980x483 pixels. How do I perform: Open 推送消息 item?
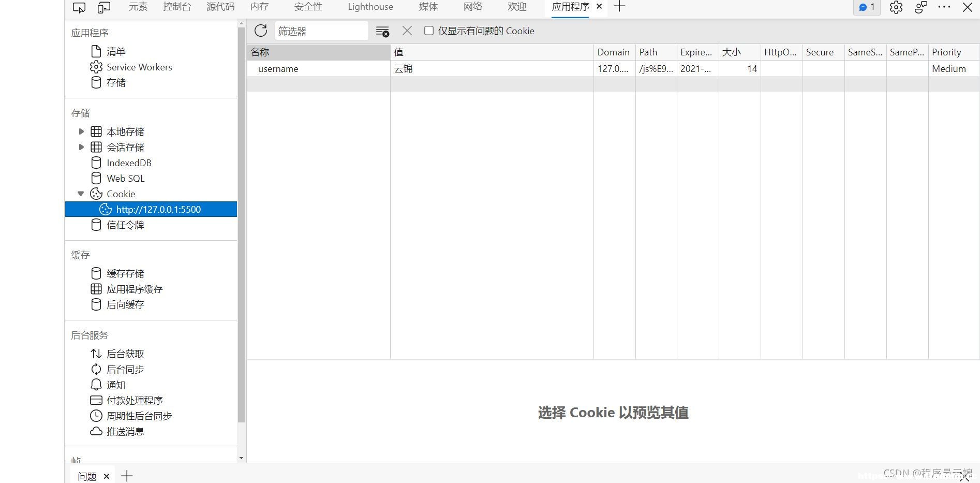tap(125, 431)
